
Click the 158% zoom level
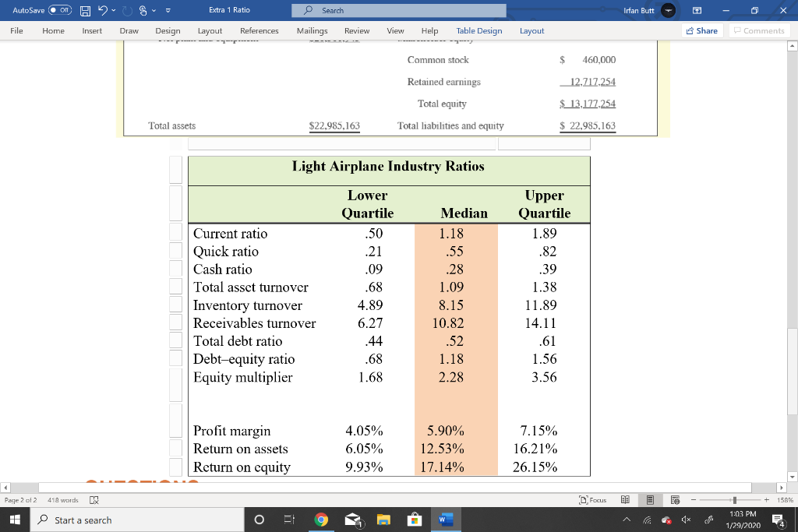pyautogui.click(x=784, y=500)
